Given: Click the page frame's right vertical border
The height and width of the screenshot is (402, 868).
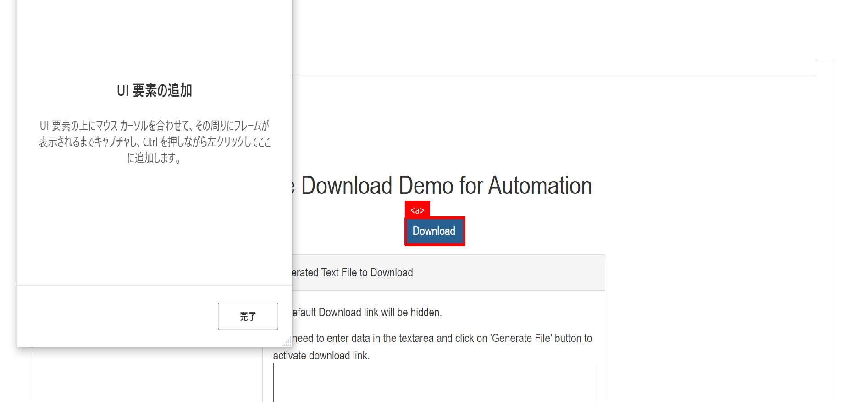Looking at the screenshot, I should pos(836,229).
